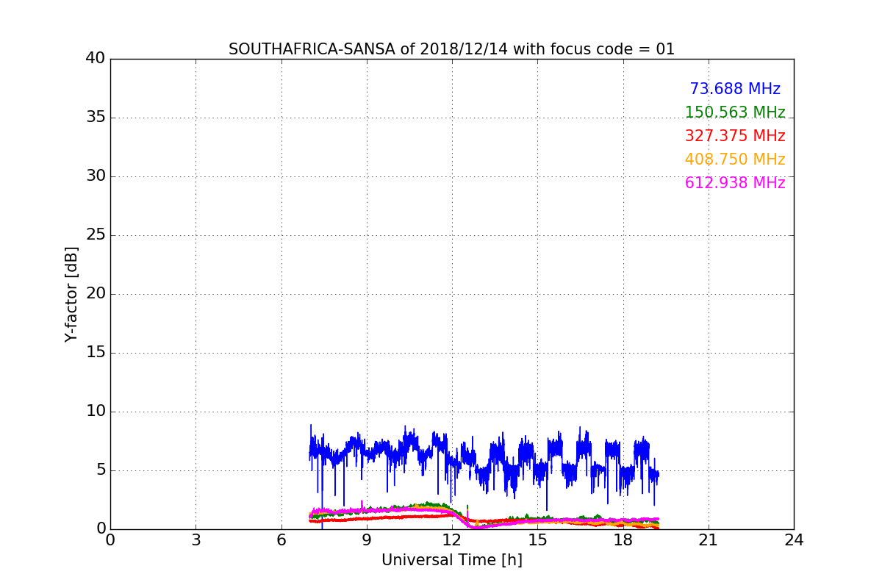Viewport: 882px width, 588px height.
Task: Click the x-axis tick label 9
Action: tap(366, 540)
